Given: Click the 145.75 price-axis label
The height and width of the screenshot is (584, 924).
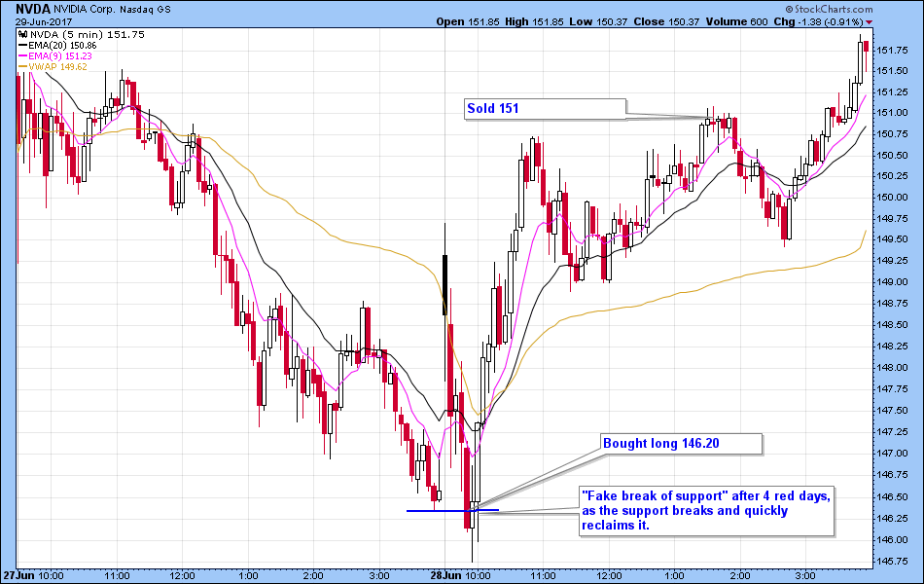Looking at the screenshot, I should click(892, 562).
